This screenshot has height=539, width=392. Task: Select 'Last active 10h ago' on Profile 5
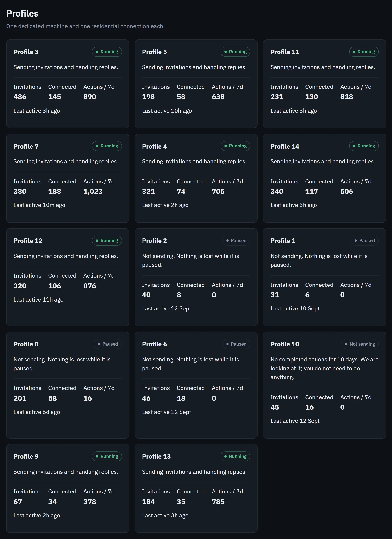coord(167,111)
